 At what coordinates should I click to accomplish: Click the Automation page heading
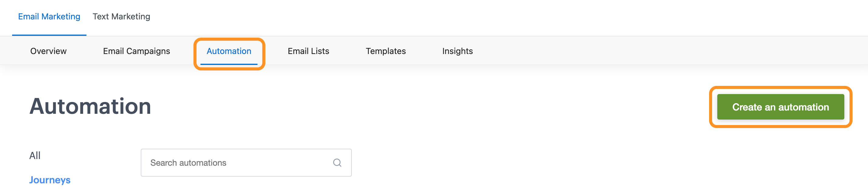(x=90, y=106)
